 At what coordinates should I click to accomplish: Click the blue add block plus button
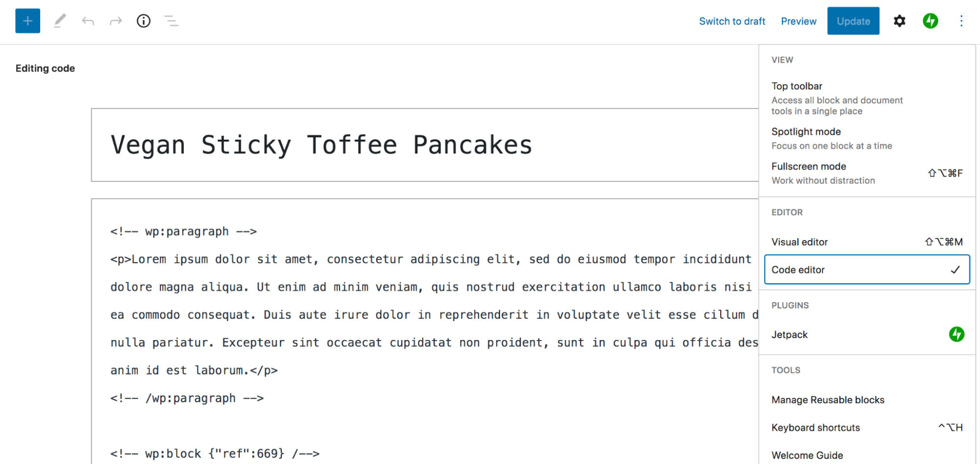point(27,21)
